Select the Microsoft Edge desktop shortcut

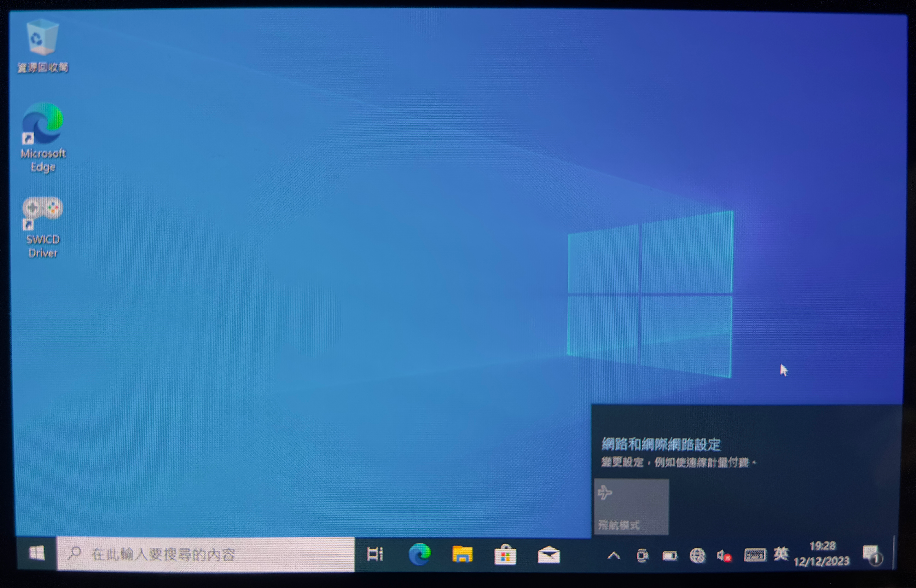[x=43, y=137]
